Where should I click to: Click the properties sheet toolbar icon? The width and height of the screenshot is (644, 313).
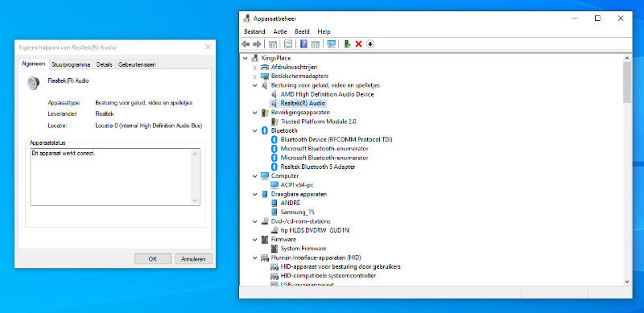(x=288, y=44)
